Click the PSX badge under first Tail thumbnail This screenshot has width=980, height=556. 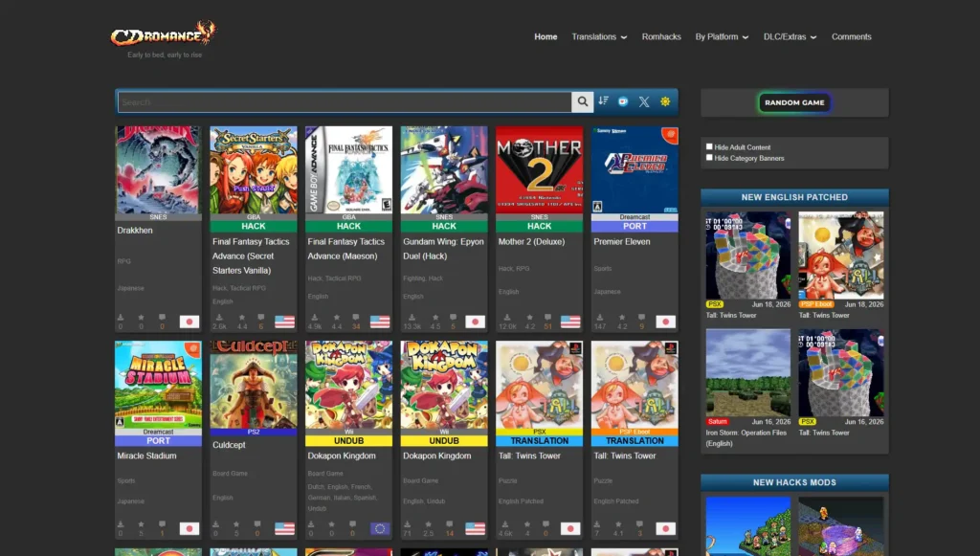coord(714,304)
